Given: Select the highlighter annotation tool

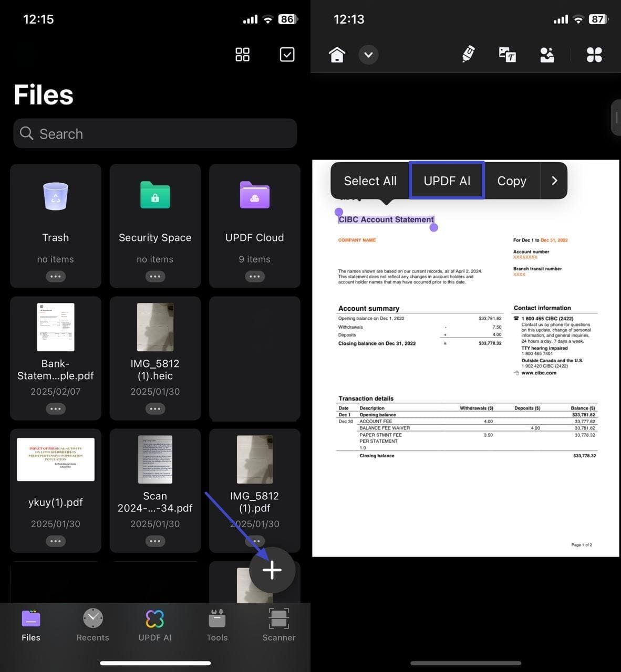Looking at the screenshot, I should coord(468,54).
